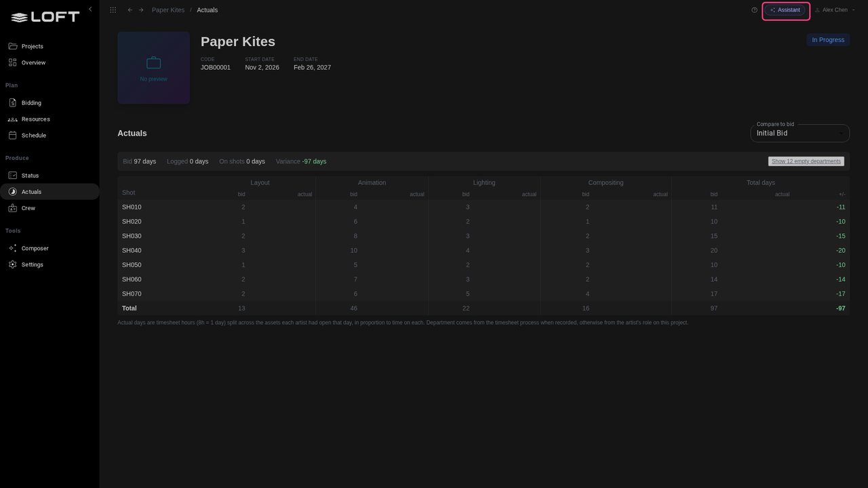Open the app grid menu icon
This screenshot has height=488, width=868.
[x=113, y=10]
